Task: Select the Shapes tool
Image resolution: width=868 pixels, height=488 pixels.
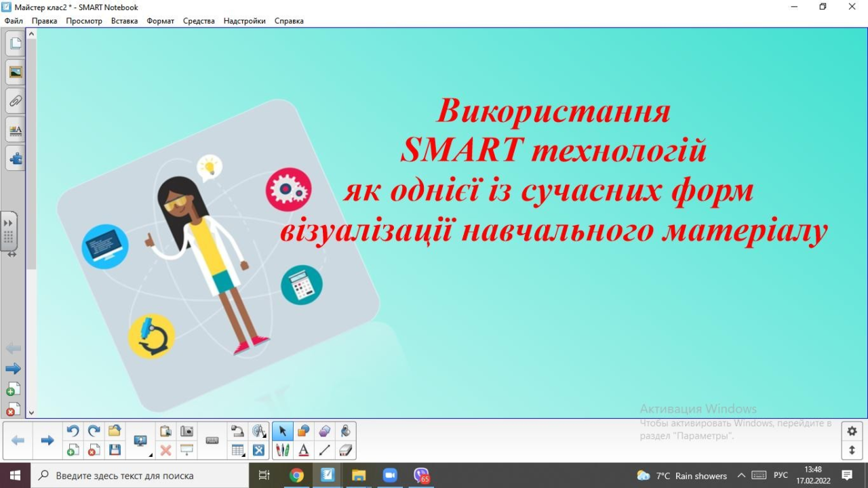Action: (304, 431)
